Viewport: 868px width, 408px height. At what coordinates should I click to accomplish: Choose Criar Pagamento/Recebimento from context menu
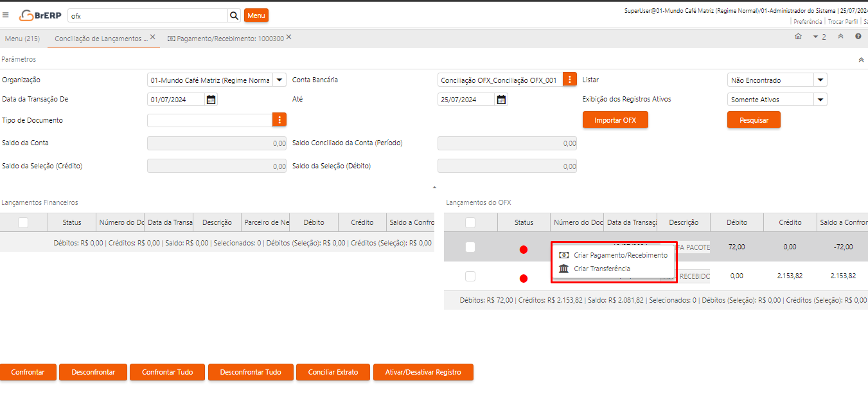tap(620, 255)
